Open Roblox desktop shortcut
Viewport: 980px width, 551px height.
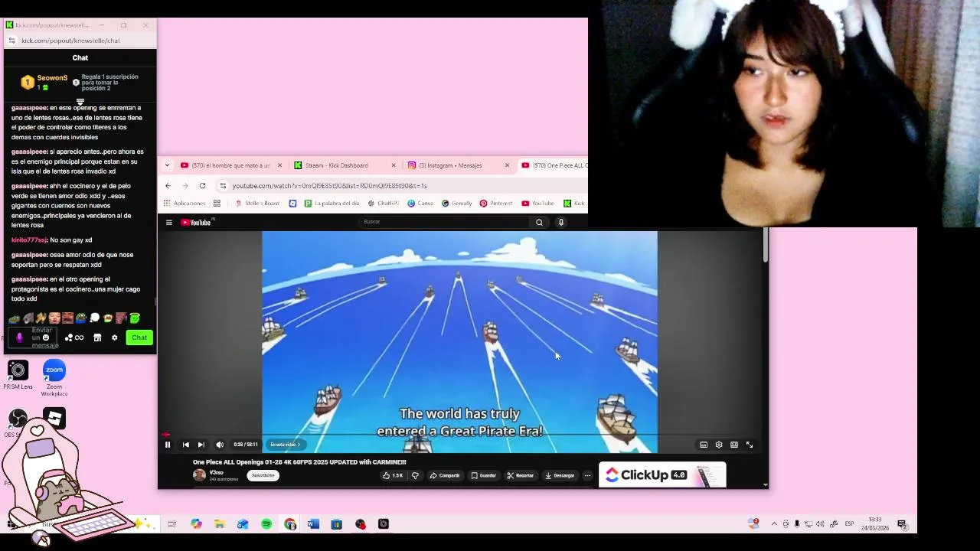[54, 418]
